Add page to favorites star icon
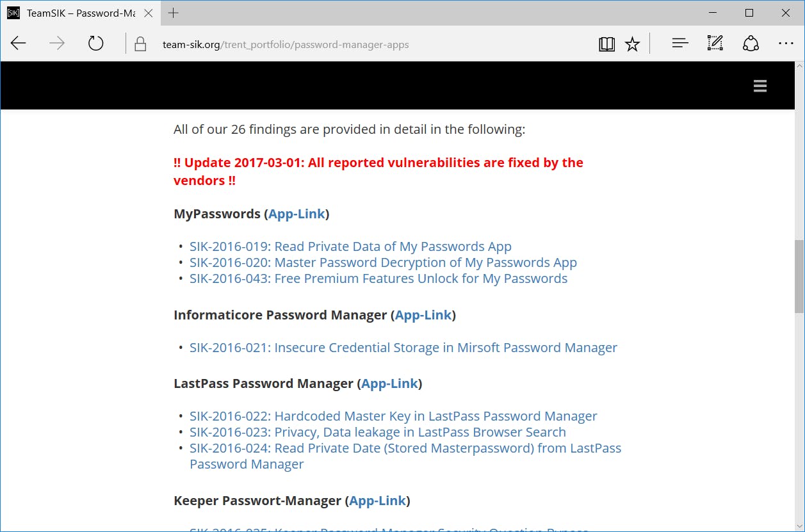This screenshot has width=805, height=532. (x=632, y=44)
